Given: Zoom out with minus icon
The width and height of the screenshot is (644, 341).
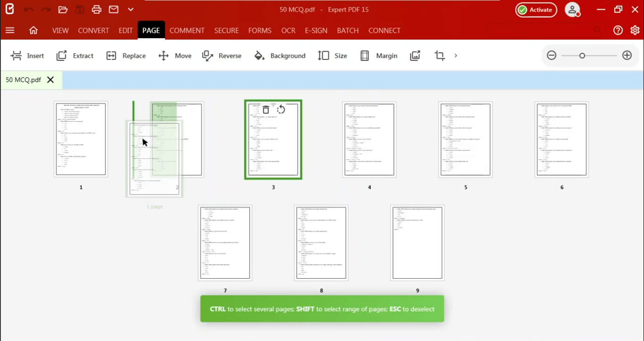Looking at the screenshot, I should click(552, 56).
